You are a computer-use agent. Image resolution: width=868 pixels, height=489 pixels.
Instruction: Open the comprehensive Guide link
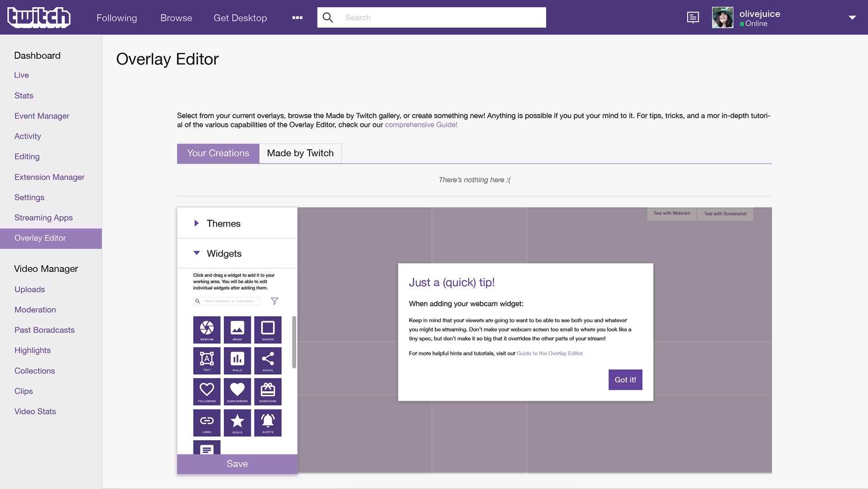coord(421,125)
